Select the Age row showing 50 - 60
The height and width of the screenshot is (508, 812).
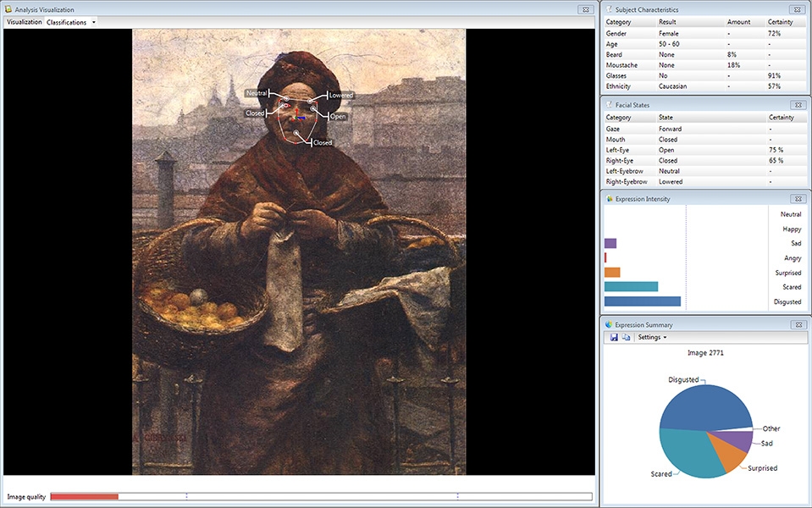coord(705,44)
